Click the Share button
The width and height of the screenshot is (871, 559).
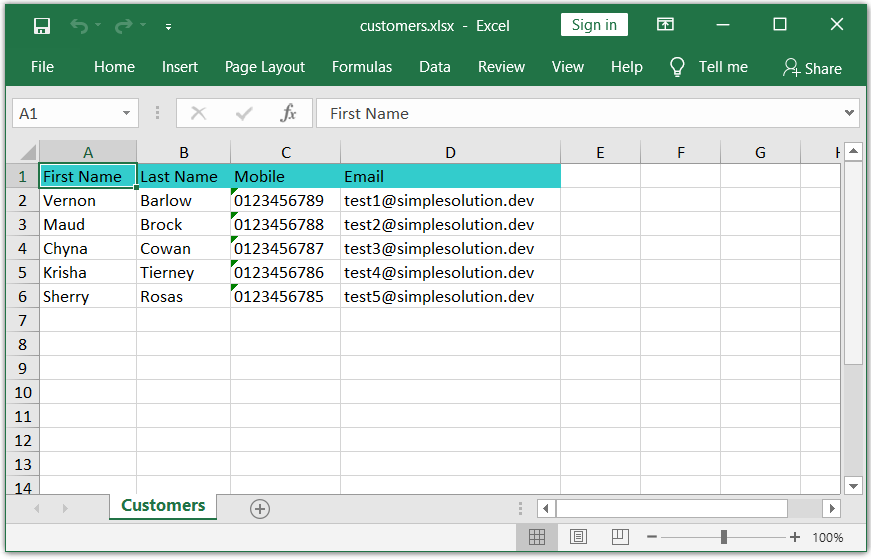tap(812, 68)
